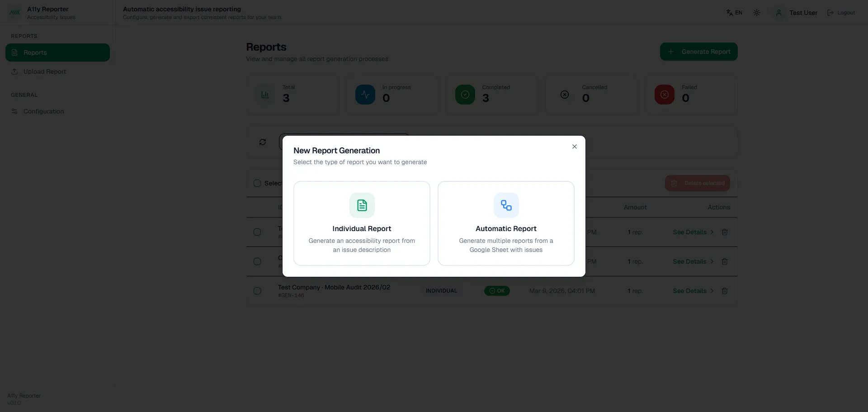This screenshot has height=412, width=868.
Task: Click the Completed status checkmark icon
Action: pos(465,95)
